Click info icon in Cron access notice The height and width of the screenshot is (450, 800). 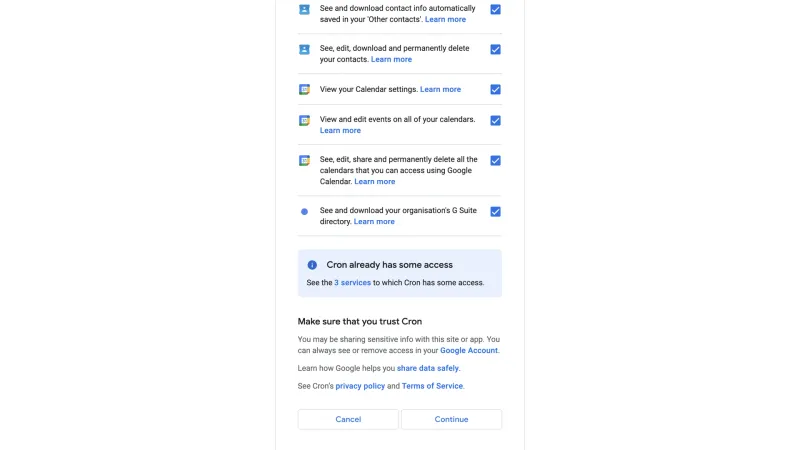(312, 265)
